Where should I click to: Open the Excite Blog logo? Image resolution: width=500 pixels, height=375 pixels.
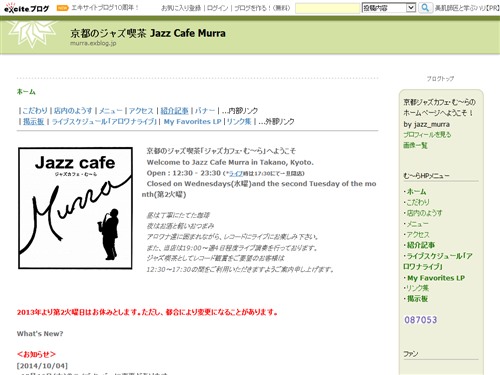(x=26, y=8)
